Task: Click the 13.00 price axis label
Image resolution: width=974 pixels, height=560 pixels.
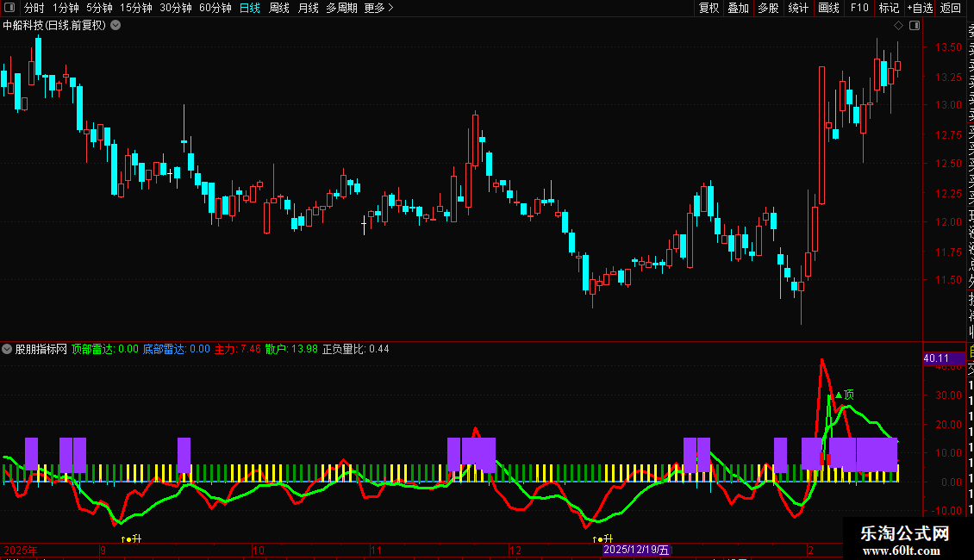Action: pos(948,105)
